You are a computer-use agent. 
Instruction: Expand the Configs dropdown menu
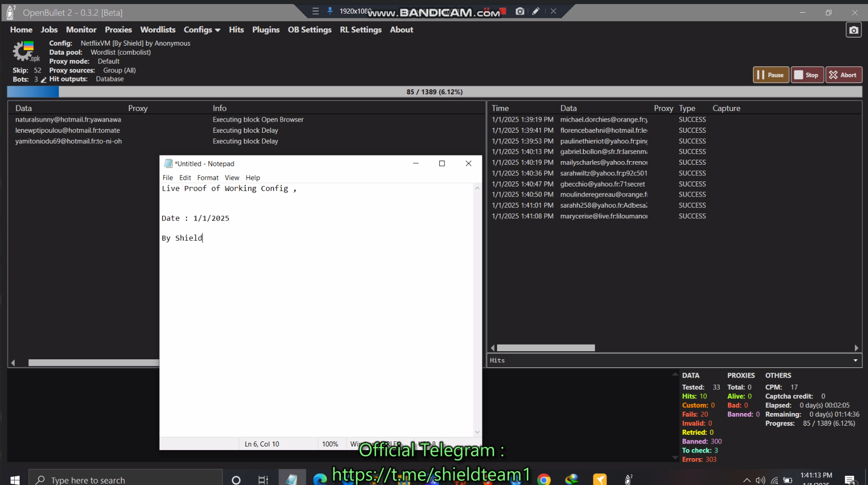coord(202,30)
